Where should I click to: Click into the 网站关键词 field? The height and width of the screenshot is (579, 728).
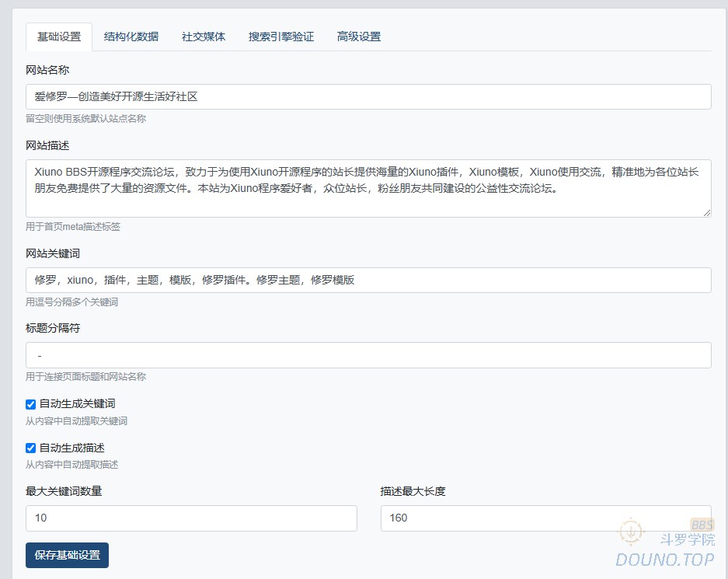tap(368, 280)
